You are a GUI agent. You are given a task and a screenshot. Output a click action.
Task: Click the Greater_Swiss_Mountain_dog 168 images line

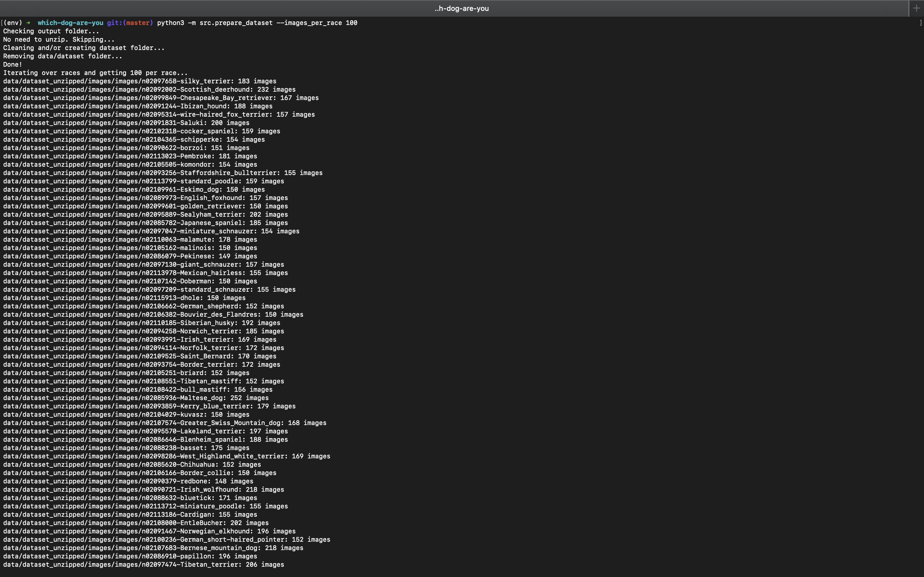pyautogui.click(x=165, y=423)
